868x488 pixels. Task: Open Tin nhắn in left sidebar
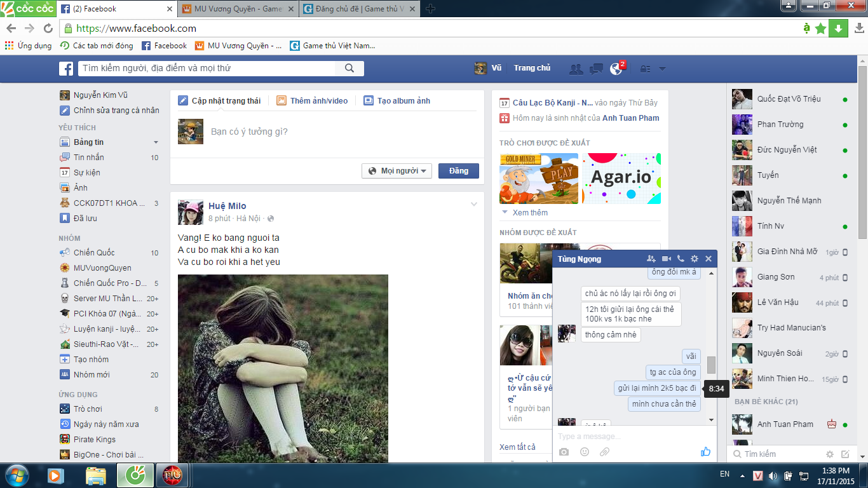pyautogui.click(x=88, y=158)
